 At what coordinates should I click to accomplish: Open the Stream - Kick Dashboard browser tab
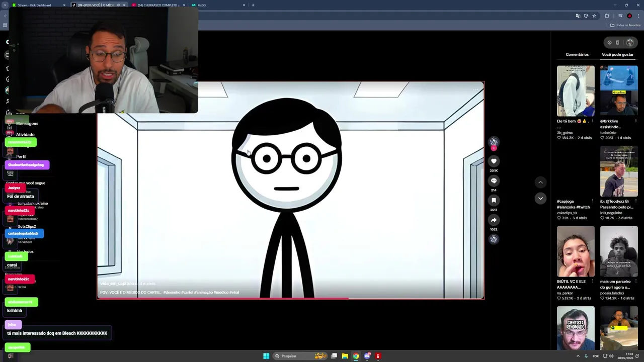point(39,5)
